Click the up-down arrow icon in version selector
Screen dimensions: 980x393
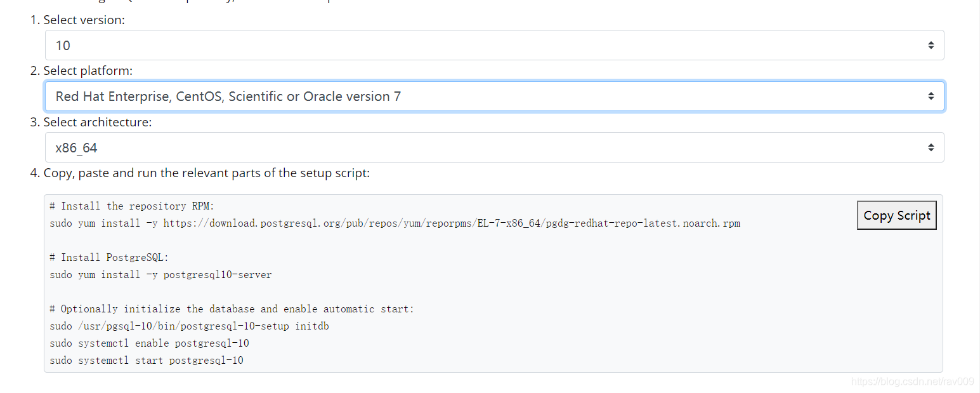(x=931, y=45)
